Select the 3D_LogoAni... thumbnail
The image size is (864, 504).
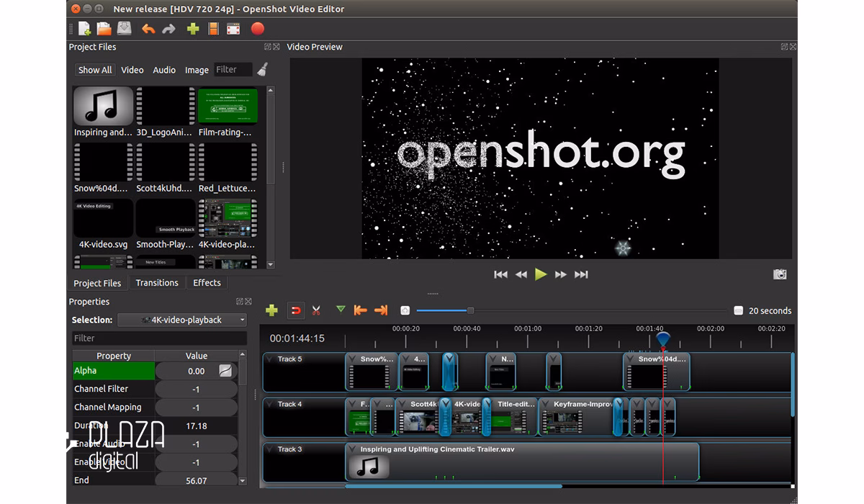166,106
